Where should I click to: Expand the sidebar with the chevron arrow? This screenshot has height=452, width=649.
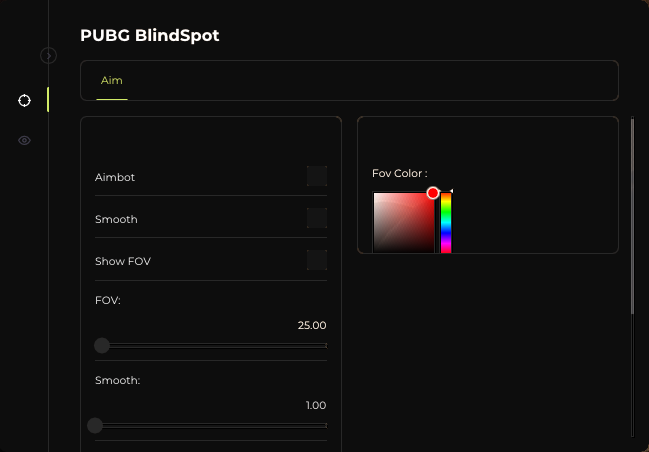(48, 55)
